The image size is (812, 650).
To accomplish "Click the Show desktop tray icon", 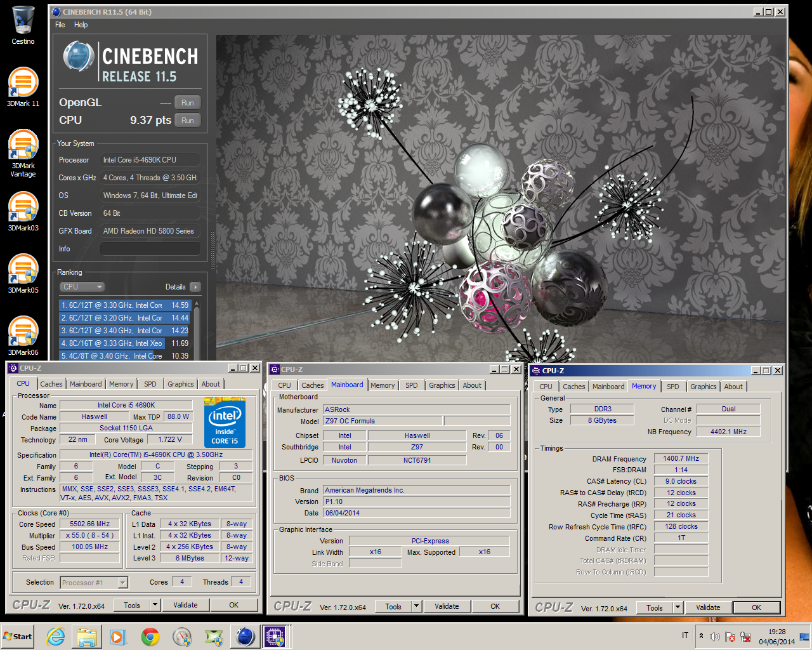I will [x=804, y=637].
